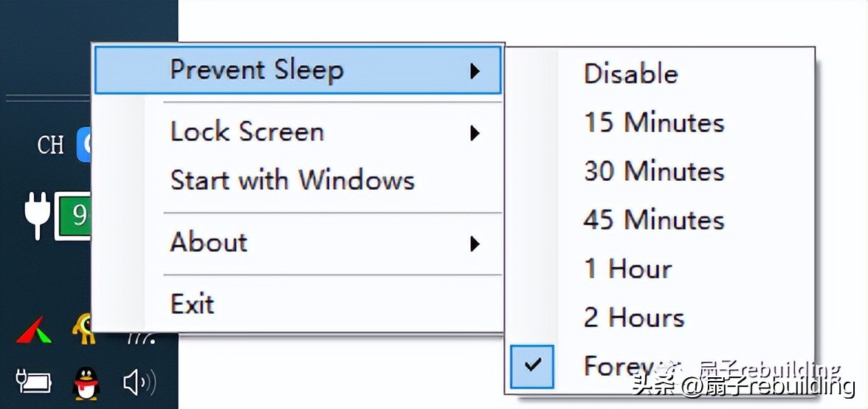Click the green battery percentage indicator
Image resolution: width=868 pixels, height=409 pixels.
[75, 215]
